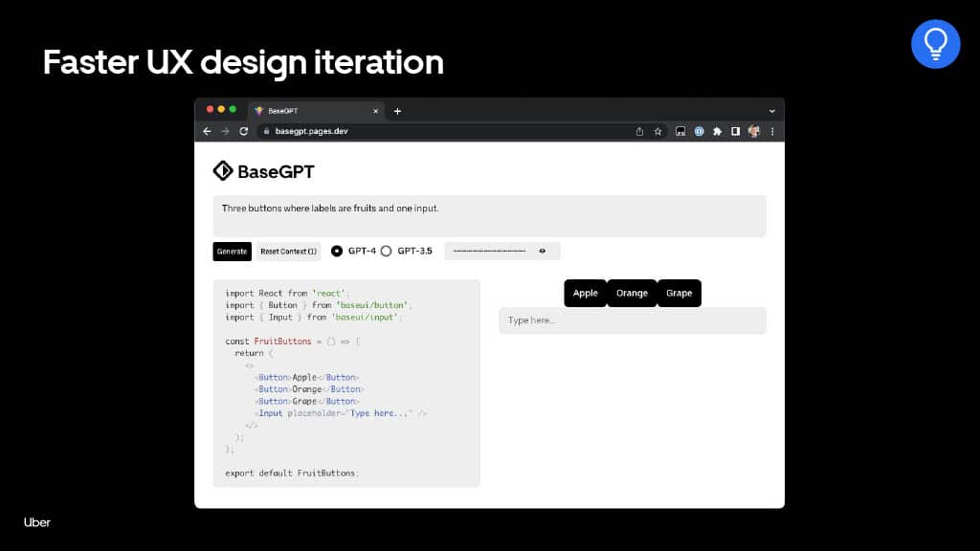The width and height of the screenshot is (980, 551).
Task: Click the Apple button in preview
Action: click(585, 293)
